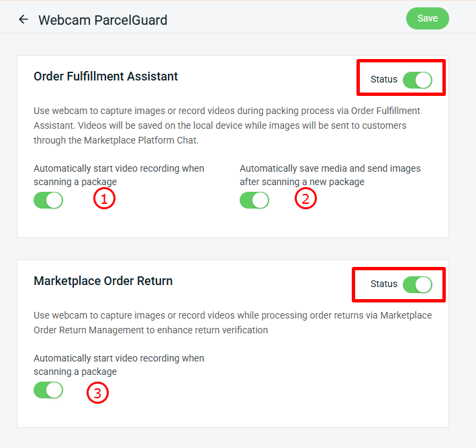Turn off auto-save media and send images
Viewport: 476px width, 448px height.
pos(254,200)
